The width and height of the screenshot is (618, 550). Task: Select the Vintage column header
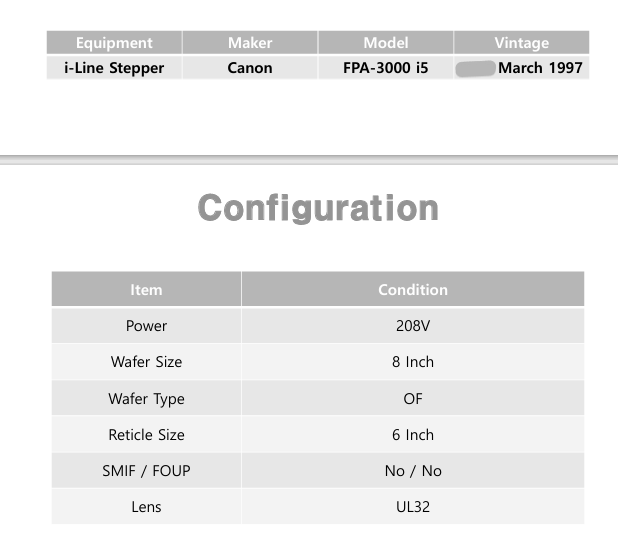coord(521,43)
